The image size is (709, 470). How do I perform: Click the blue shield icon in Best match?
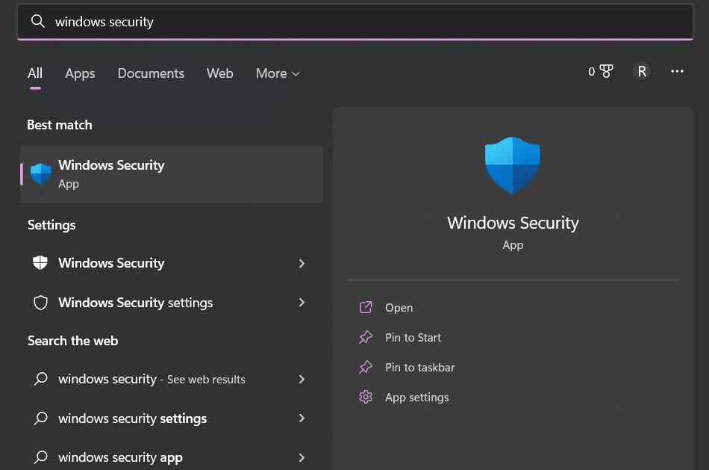[41, 174]
